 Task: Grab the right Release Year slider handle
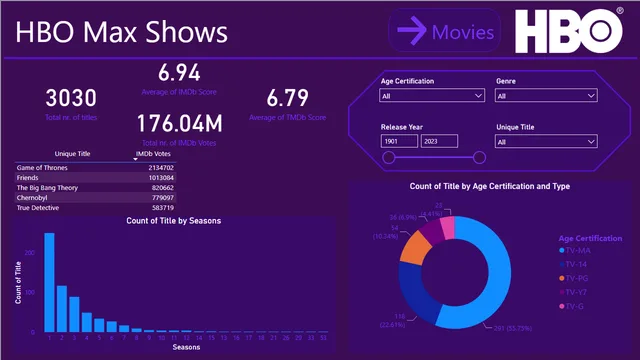tap(479, 157)
